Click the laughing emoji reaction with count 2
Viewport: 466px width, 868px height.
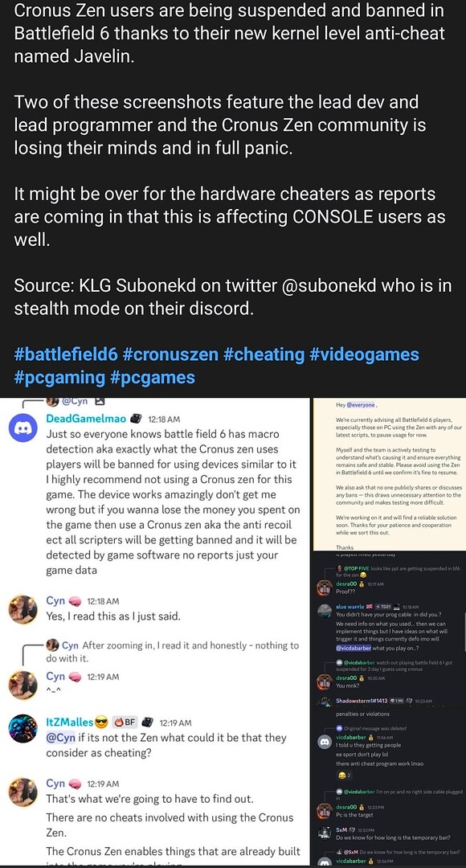[x=343, y=774]
